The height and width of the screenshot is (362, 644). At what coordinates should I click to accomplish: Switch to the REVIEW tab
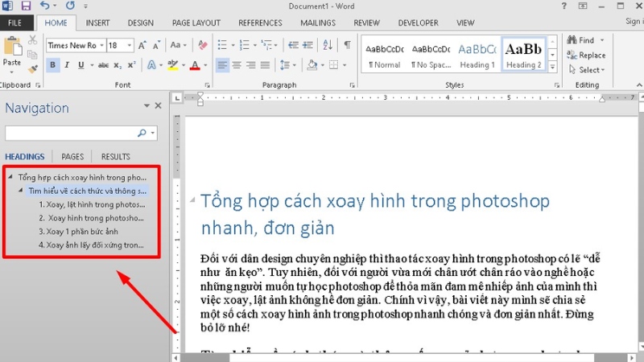tap(366, 23)
